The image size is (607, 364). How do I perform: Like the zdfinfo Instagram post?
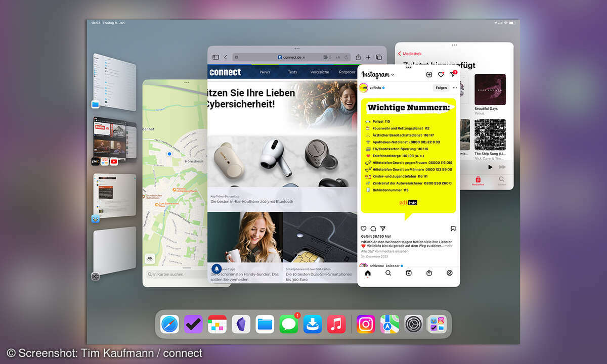[x=364, y=229]
